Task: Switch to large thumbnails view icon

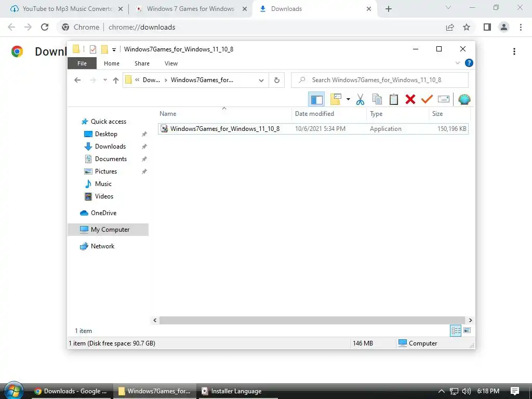Action: coord(467,330)
